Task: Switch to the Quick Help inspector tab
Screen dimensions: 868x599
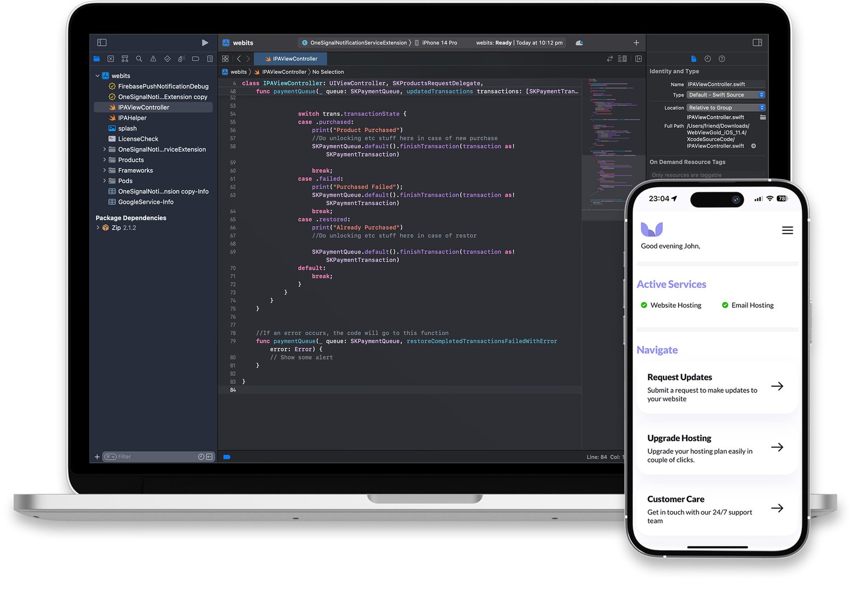Action: pos(722,59)
